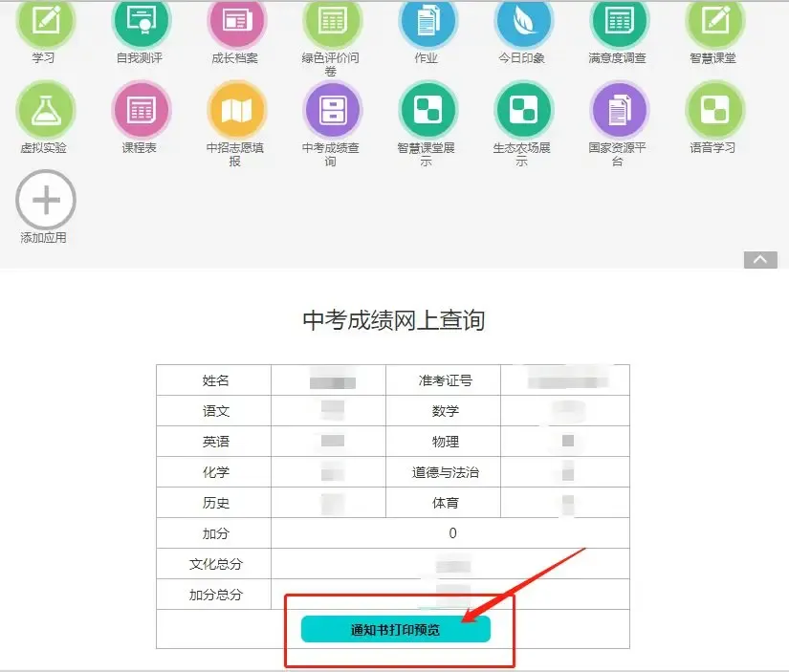Open the 中招志愿填报 map icon
This screenshot has height=672, width=789.
coord(236,110)
